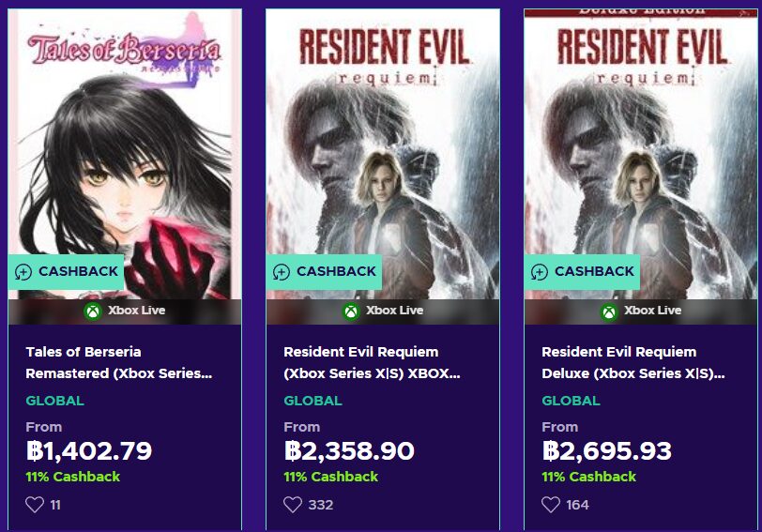The height and width of the screenshot is (532, 762).
Task: Wishlist Resident Evil Requiem Deluxe via heart icon
Action: tap(551, 505)
